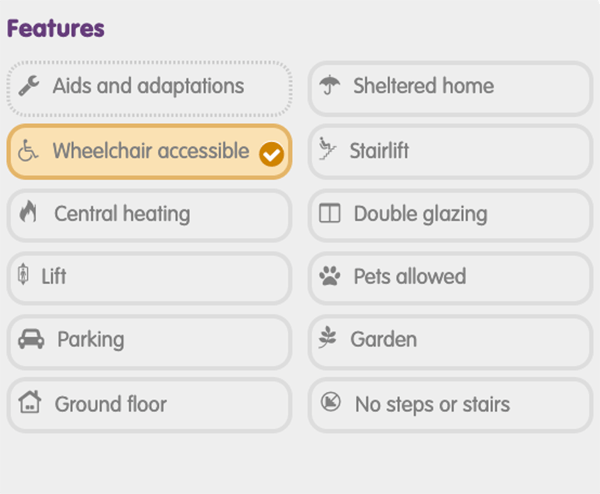The height and width of the screenshot is (494, 600).
Task: Uncheck the orange Wheelchair accessible checkmark
Action: [x=271, y=154]
